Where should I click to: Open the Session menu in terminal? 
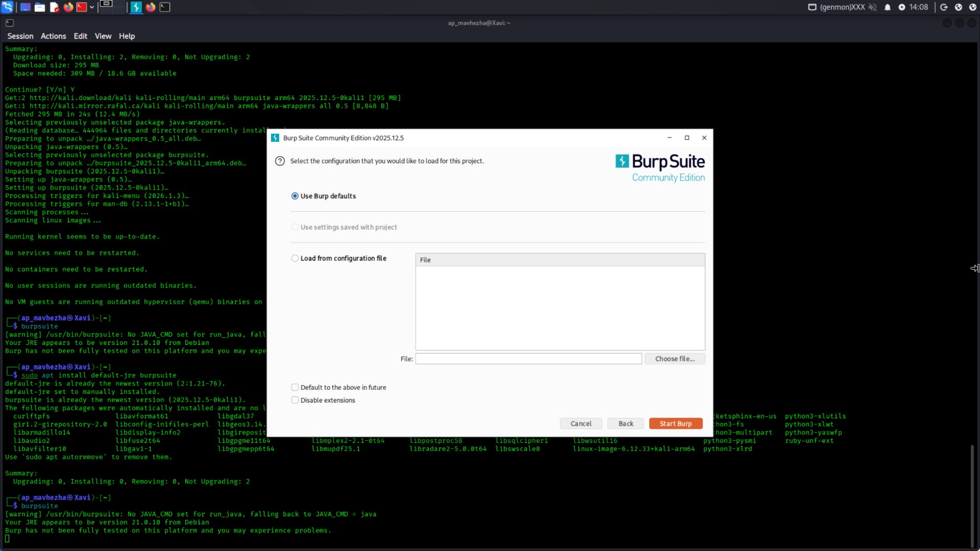(x=20, y=36)
